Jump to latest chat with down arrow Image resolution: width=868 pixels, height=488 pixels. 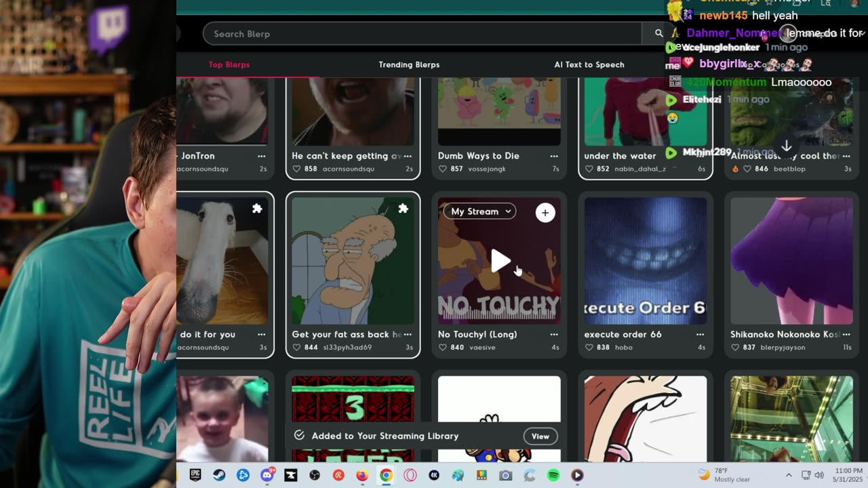[x=787, y=146]
